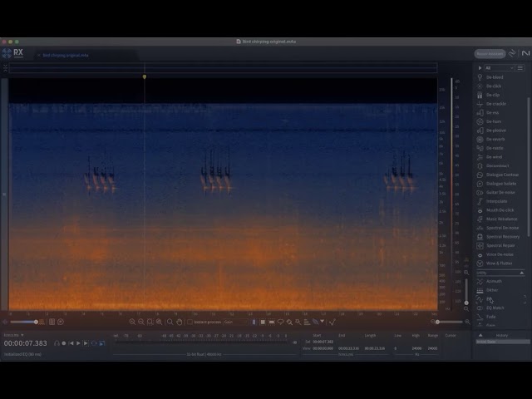Rewind to the start of file

71,343
